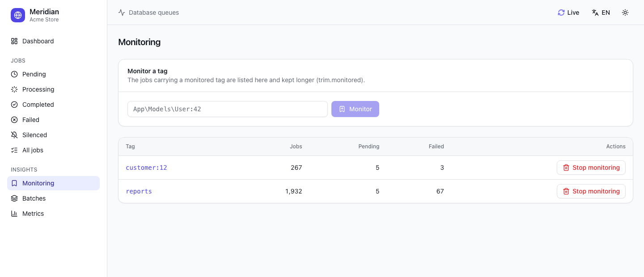The height and width of the screenshot is (277, 644).
Task: Click the Processing spinner icon
Action: (x=14, y=89)
